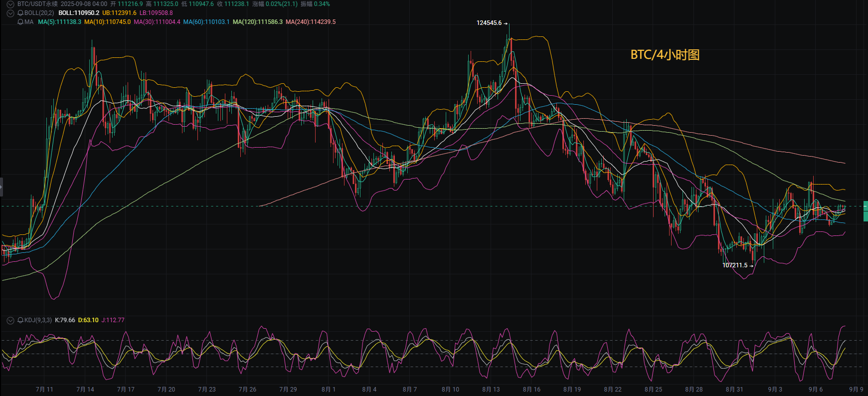Open the left sidebar expand handle
The image size is (868, 396).
[1, 187]
